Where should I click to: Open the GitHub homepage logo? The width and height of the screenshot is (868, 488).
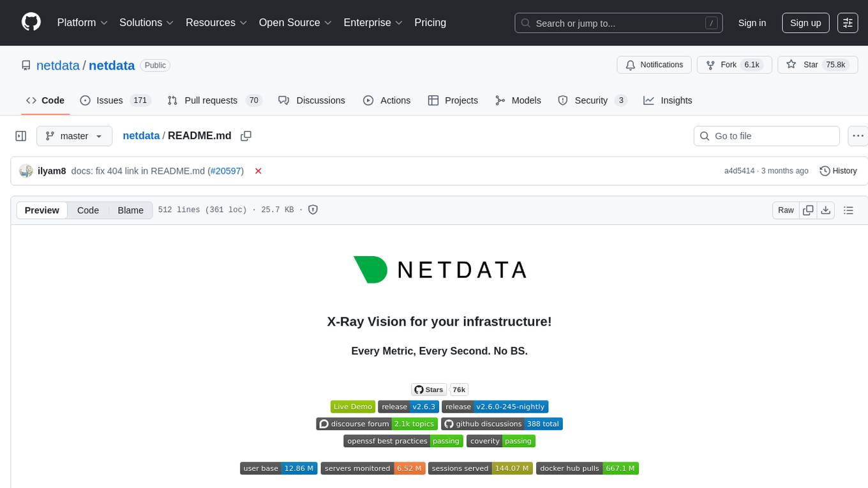31,22
